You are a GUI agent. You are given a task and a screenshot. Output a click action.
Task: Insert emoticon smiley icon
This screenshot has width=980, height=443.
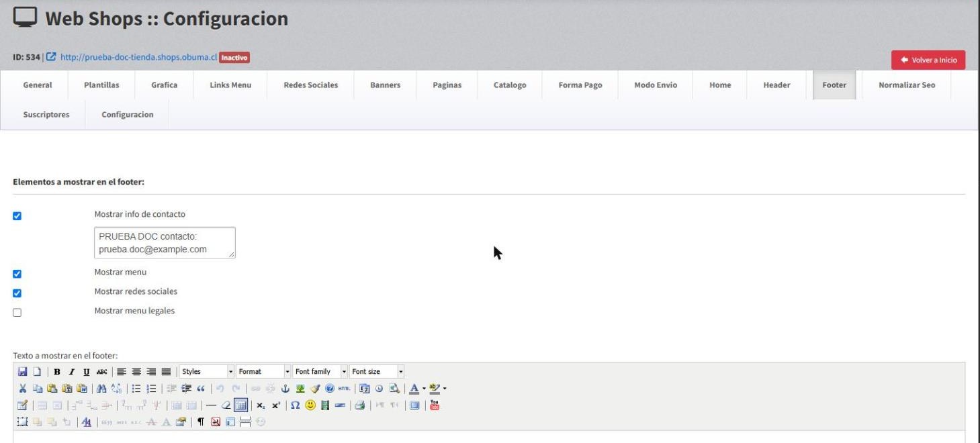click(310, 405)
